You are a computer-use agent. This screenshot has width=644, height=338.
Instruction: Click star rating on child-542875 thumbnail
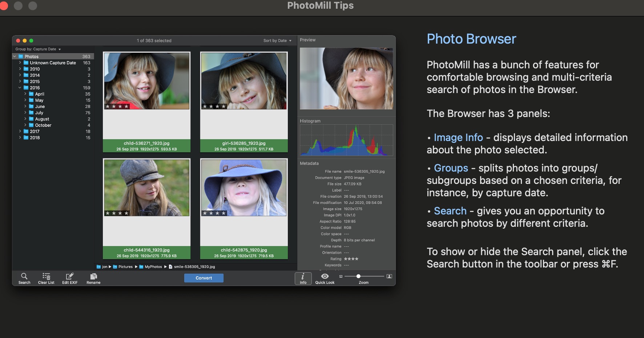tap(214, 213)
